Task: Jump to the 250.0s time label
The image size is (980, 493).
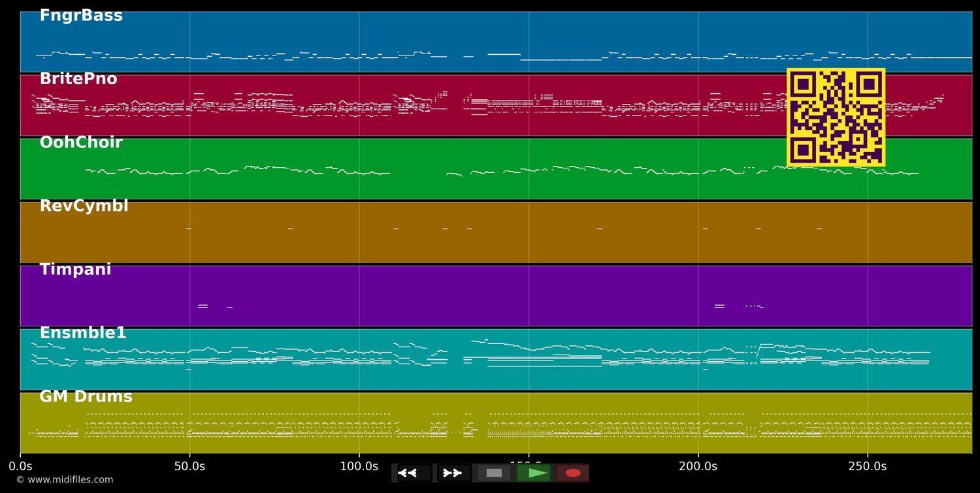Action: [868, 466]
